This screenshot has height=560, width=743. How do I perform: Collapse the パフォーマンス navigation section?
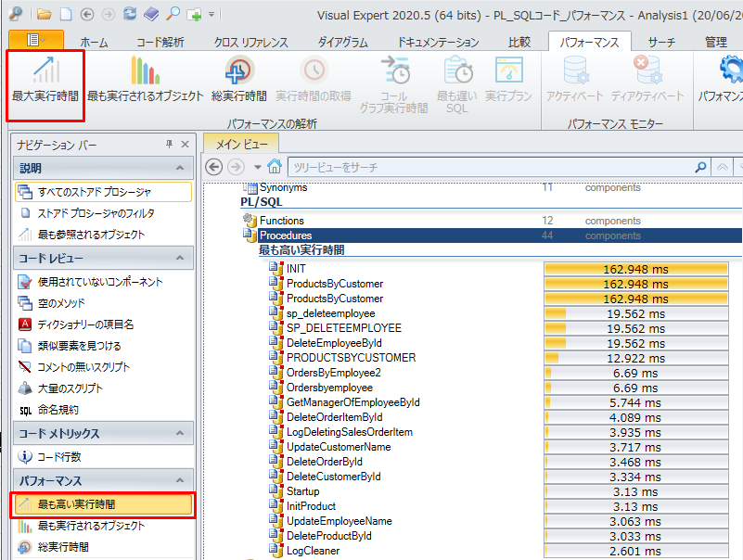pyautogui.click(x=180, y=480)
